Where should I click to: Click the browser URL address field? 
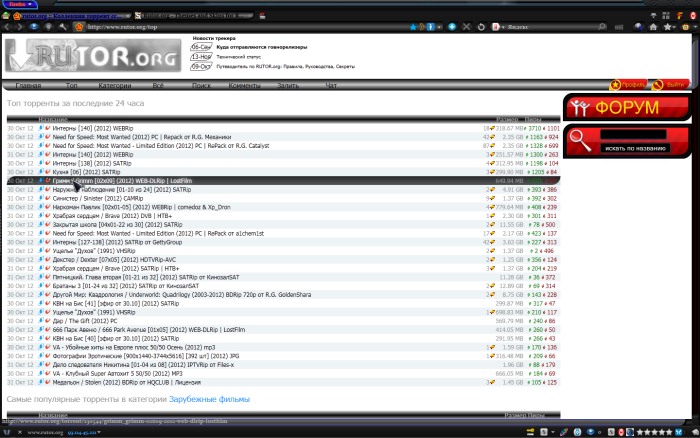pyautogui.click(x=300, y=28)
